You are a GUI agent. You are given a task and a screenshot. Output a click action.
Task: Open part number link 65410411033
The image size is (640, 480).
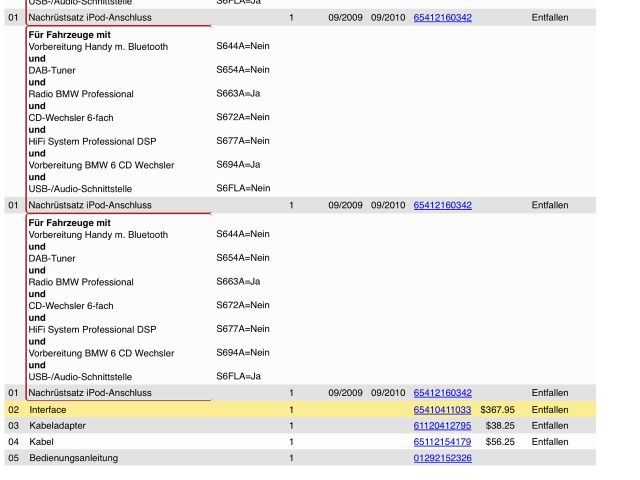[x=442, y=410]
